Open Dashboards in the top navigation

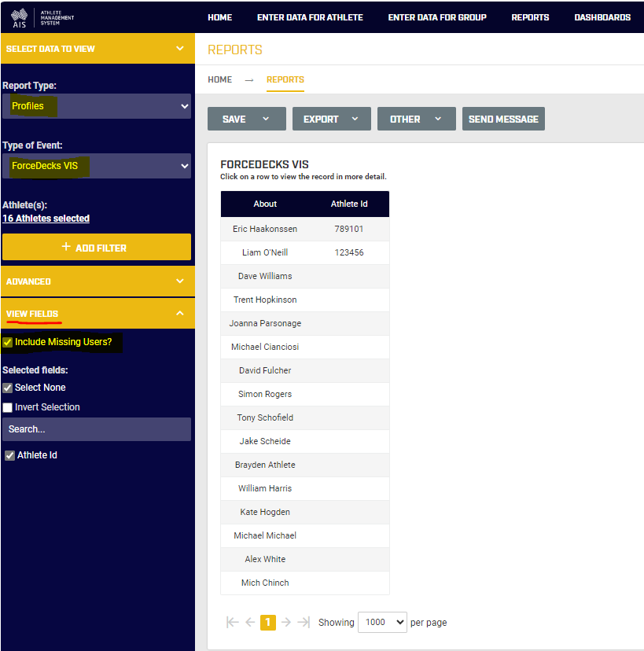tap(602, 17)
